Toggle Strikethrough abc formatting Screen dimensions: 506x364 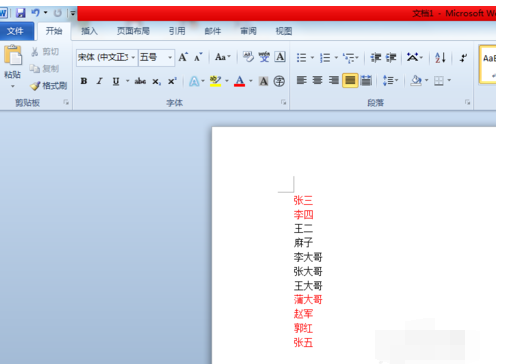click(x=140, y=81)
